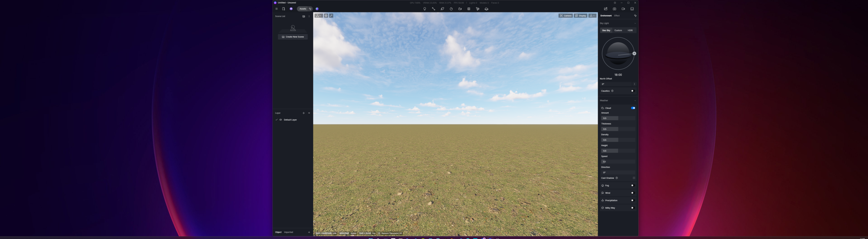The image size is (868, 239).
Task: Switch to the Effect tab
Action: (x=617, y=16)
